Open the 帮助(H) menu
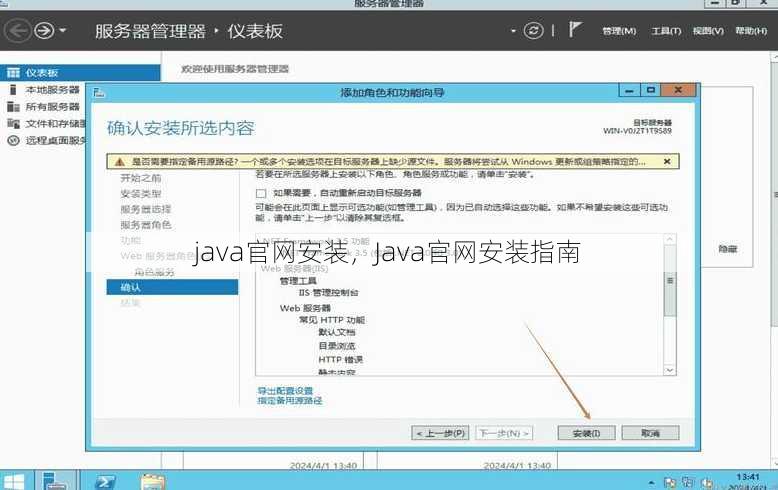 (x=751, y=31)
